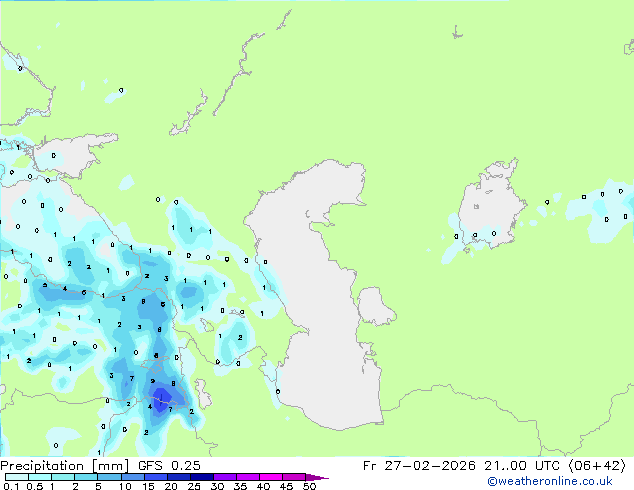Click the darkest blue precipitation core

click(x=163, y=399)
